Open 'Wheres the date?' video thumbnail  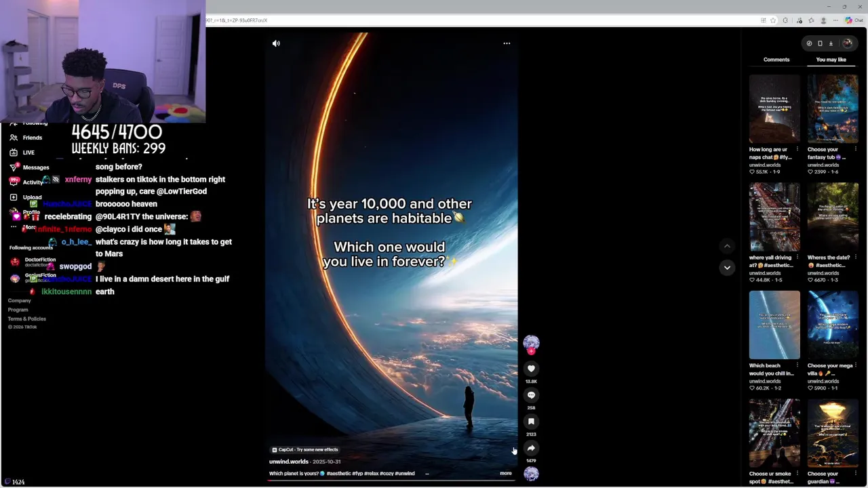point(833,217)
